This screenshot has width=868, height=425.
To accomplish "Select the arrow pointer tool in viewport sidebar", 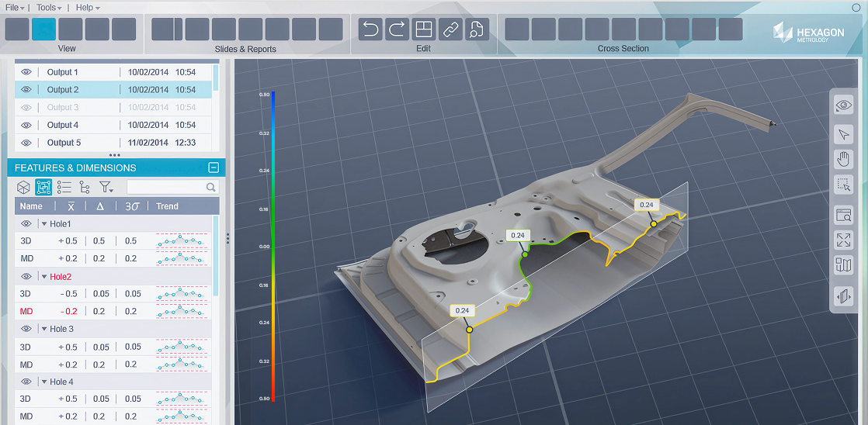I will point(843,134).
